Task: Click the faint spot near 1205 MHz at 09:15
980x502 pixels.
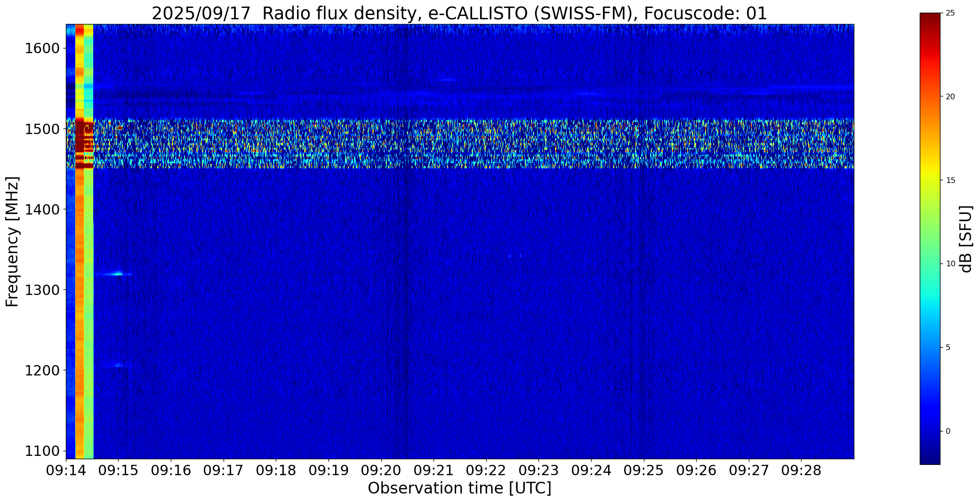Action: 118,365
